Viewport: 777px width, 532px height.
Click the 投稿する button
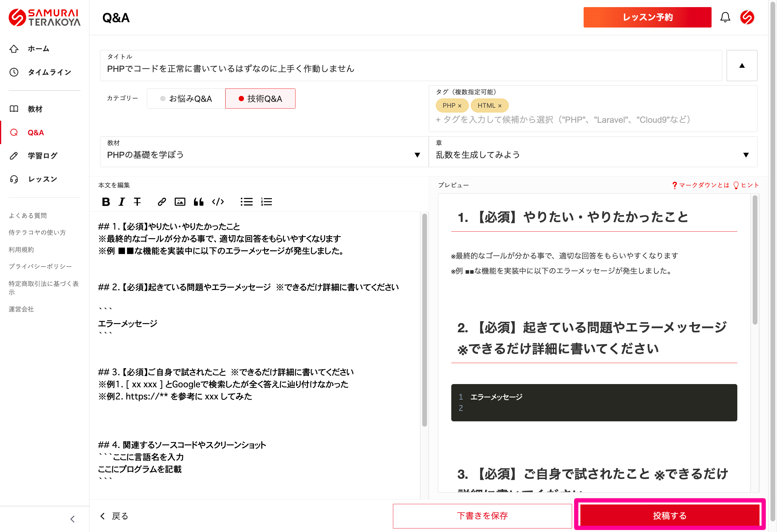pos(669,516)
